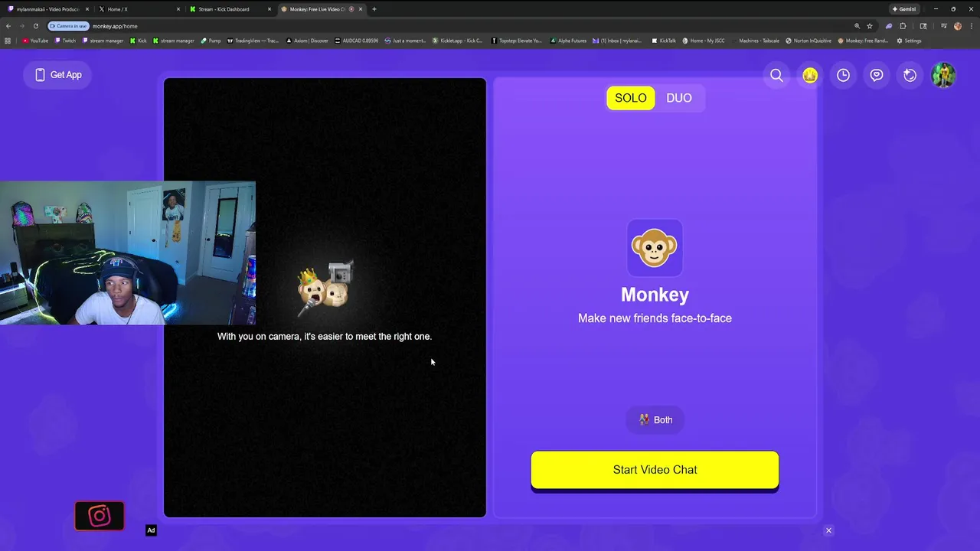Viewport: 980px width, 551px height.
Task: Click the small Ad label badge
Action: 151,530
